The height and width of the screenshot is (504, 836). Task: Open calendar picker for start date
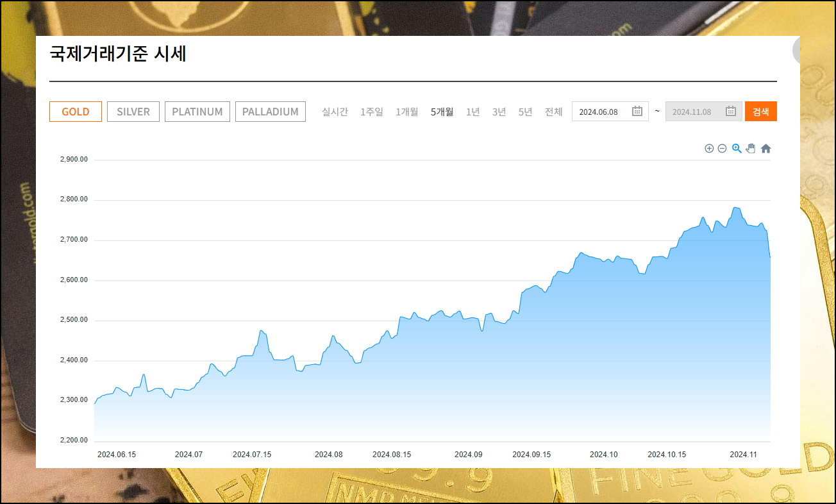click(637, 111)
